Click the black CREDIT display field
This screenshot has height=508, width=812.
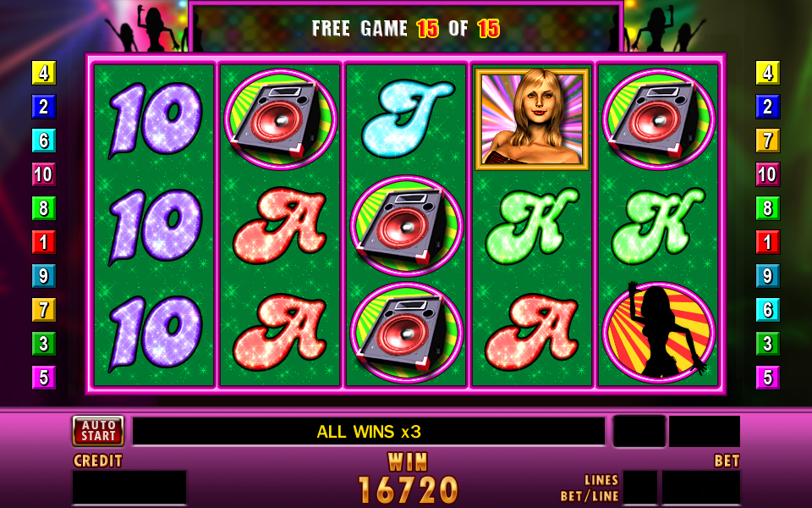click(x=129, y=488)
